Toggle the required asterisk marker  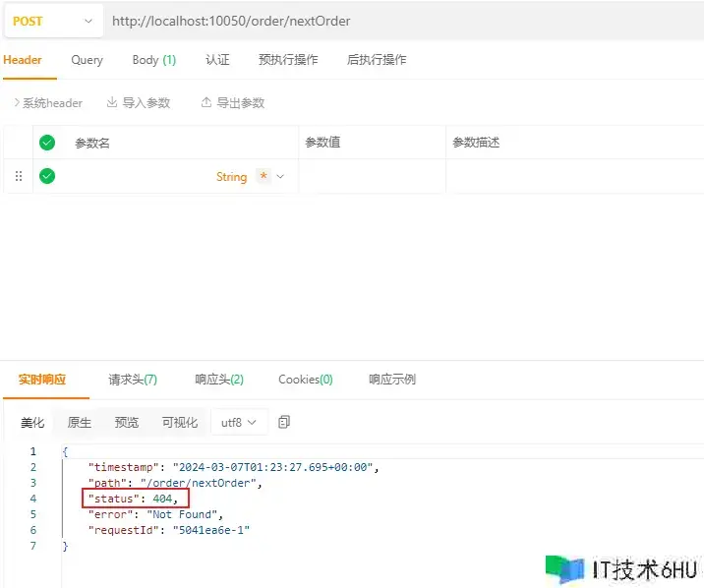click(x=263, y=176)
